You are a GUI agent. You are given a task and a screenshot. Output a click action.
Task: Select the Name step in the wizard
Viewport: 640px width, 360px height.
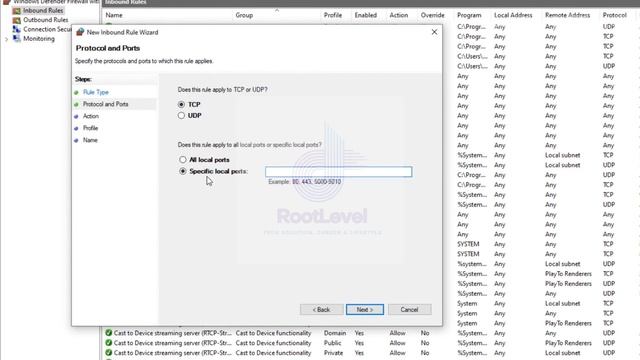90,140
